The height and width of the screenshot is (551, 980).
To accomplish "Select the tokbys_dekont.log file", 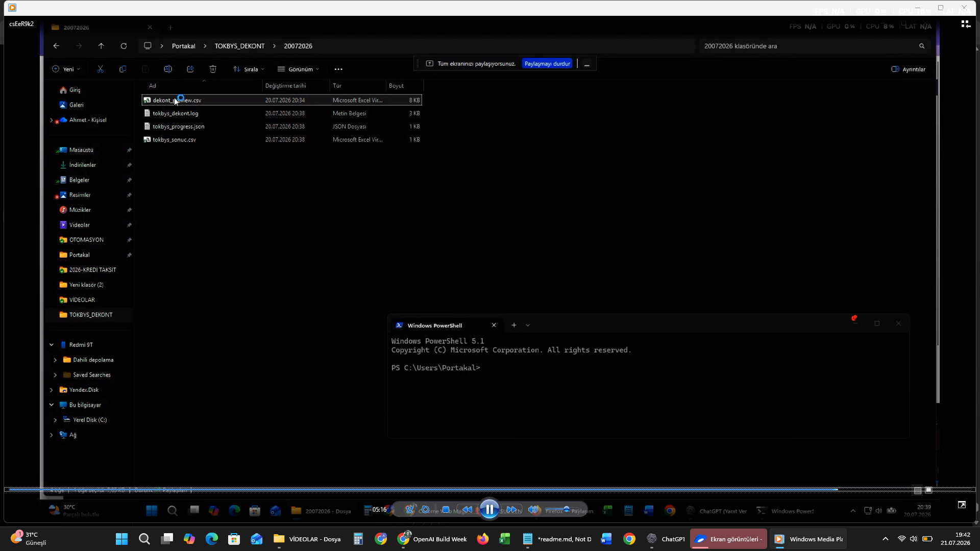I will point(282,113).
